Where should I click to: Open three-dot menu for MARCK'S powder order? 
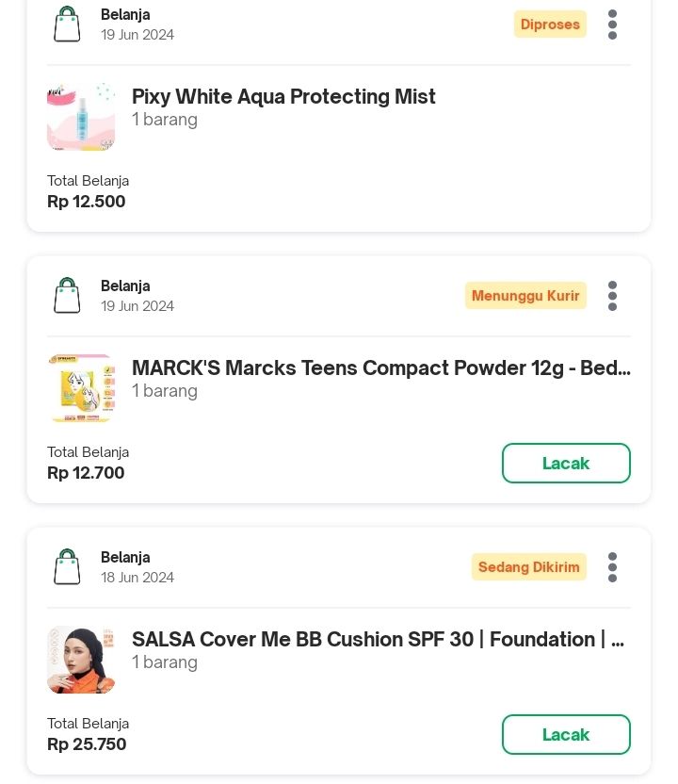pyautogui.click(x=612, y=296)
